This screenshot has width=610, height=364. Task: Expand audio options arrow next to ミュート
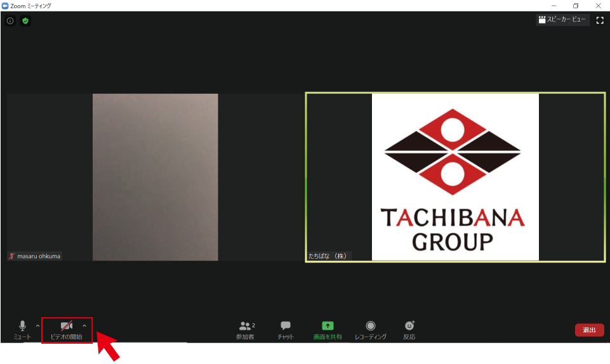tap(37, 326)
